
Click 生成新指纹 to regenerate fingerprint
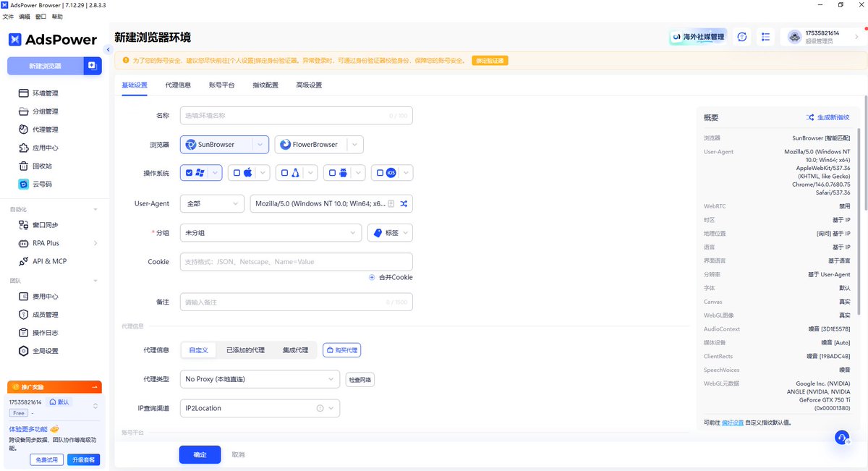click(x=828, y=117)
